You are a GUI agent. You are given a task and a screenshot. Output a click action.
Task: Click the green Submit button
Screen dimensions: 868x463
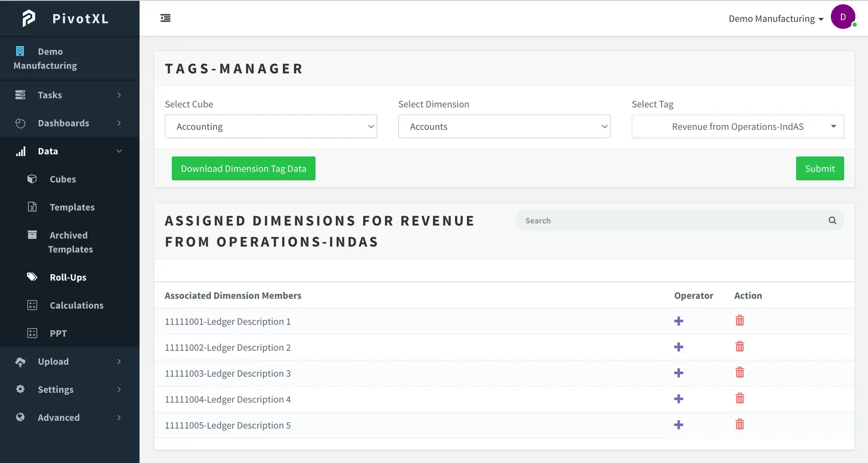click(x=820, y=168)
